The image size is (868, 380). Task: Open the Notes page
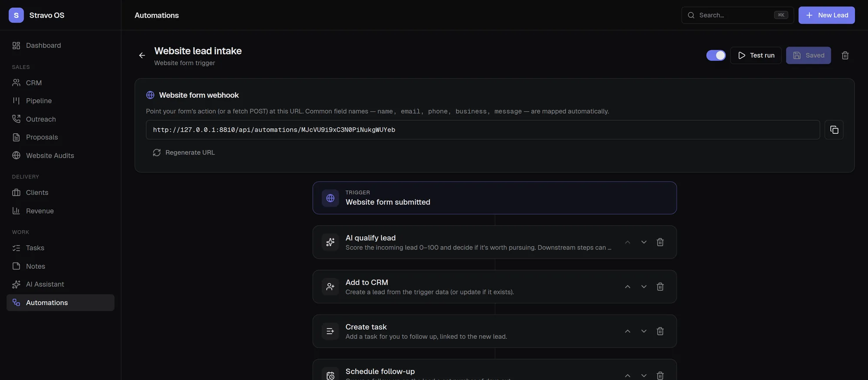(x=60, y=266)
